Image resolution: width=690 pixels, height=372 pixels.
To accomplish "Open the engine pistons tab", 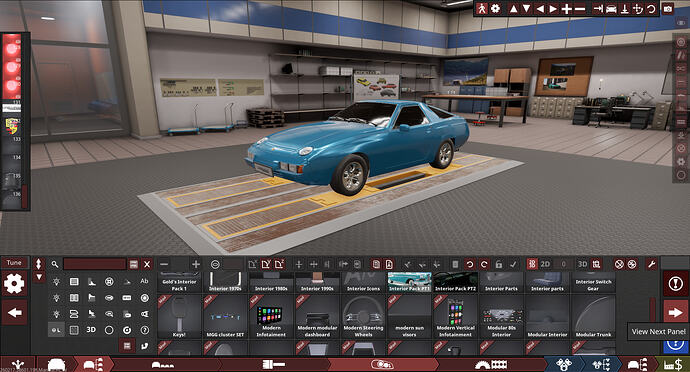I will (564, 365).
